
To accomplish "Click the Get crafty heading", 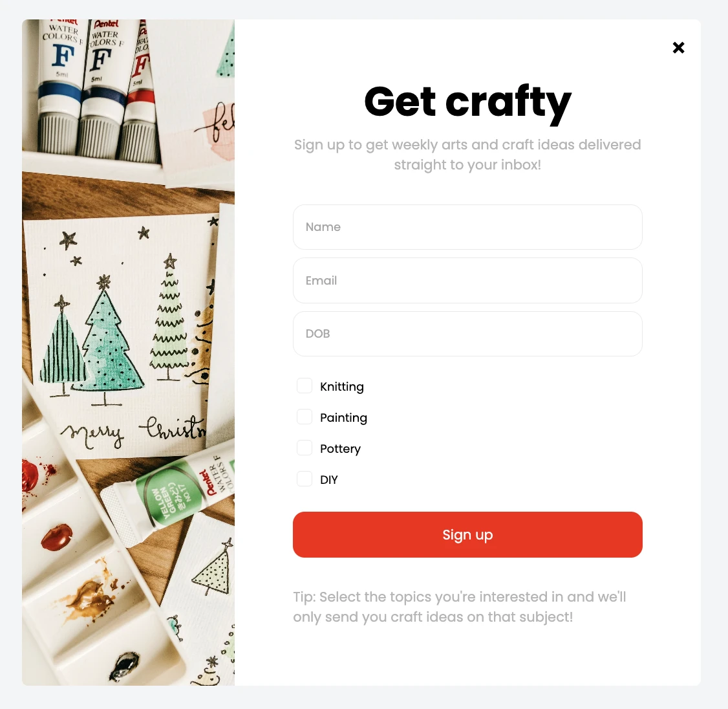I will (x=467, y=103).
